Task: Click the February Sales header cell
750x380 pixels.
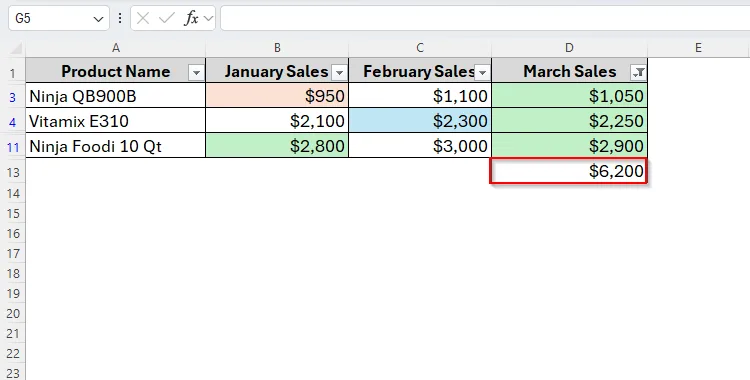Action: coord(420,71)
